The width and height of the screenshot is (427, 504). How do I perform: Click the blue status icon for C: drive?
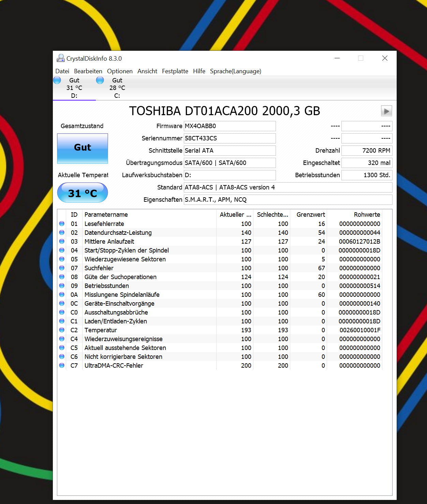point(100,80)
